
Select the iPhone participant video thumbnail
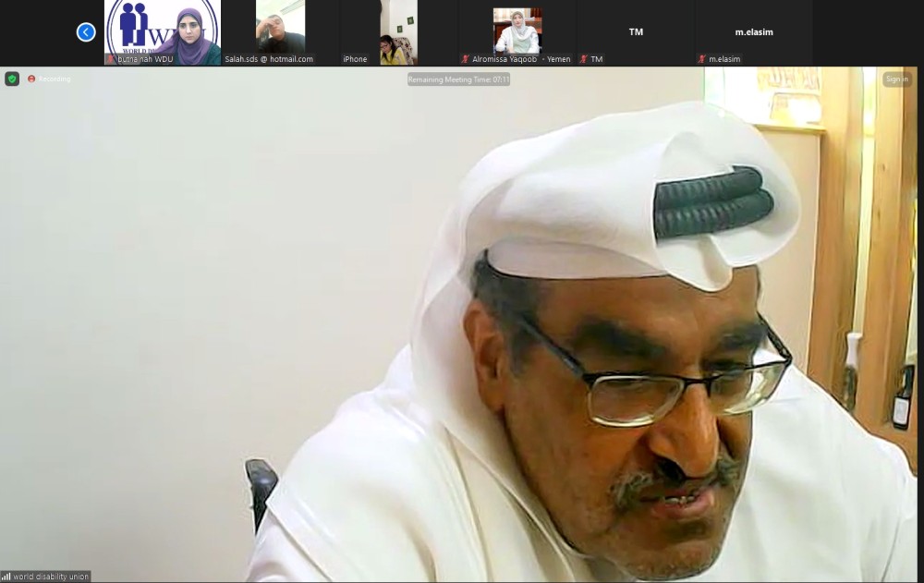point(398,32)
